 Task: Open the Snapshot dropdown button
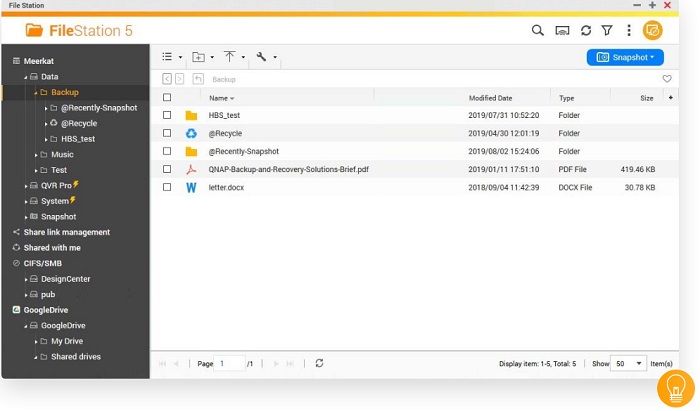coord(625,57)
